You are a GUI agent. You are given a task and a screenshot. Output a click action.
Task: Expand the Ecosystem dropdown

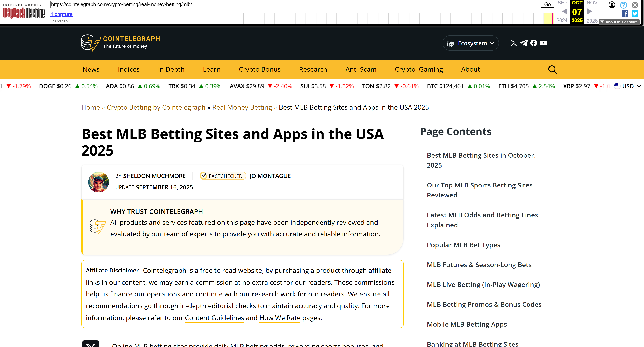(470, 43)
